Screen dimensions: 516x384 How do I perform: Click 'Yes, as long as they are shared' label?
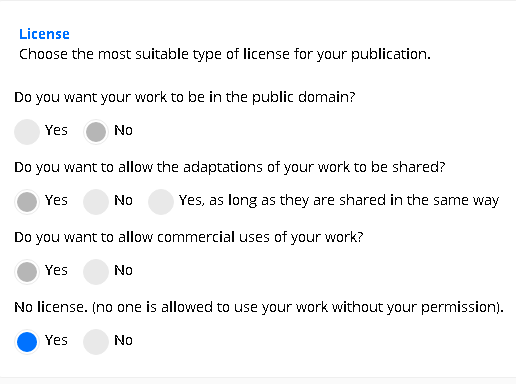point(339,200)
